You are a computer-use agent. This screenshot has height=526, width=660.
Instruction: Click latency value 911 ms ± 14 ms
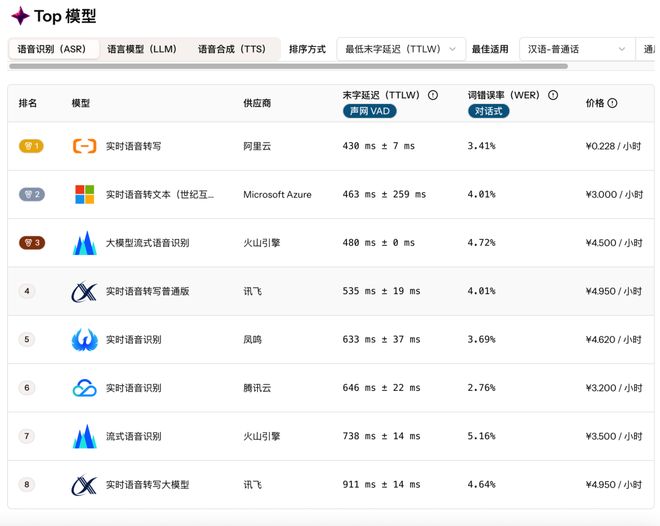coord(381,485)
